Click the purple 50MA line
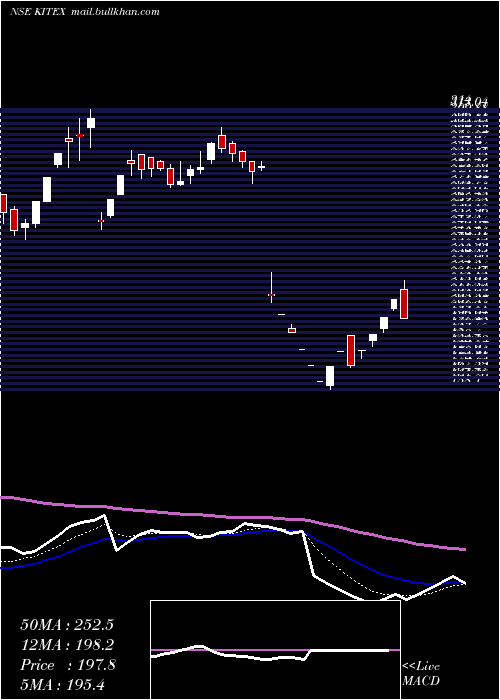This screenshot has height=700, width=500. (232, 517)
